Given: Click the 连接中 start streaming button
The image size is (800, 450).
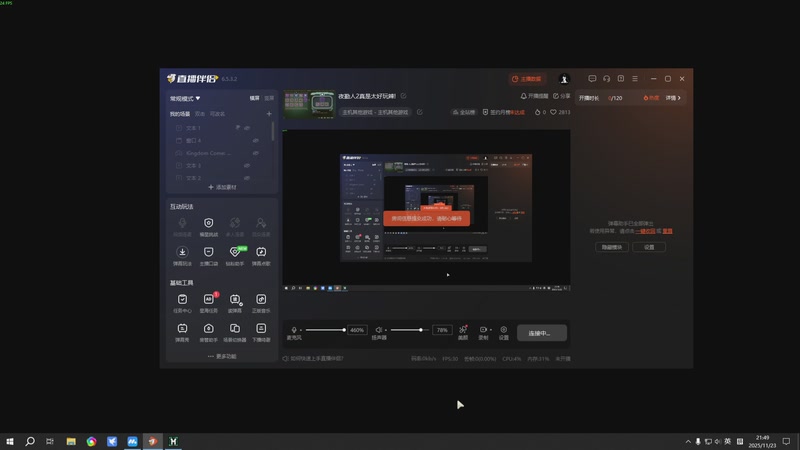Looking at the screenshot, I should (x=541, y=333).
